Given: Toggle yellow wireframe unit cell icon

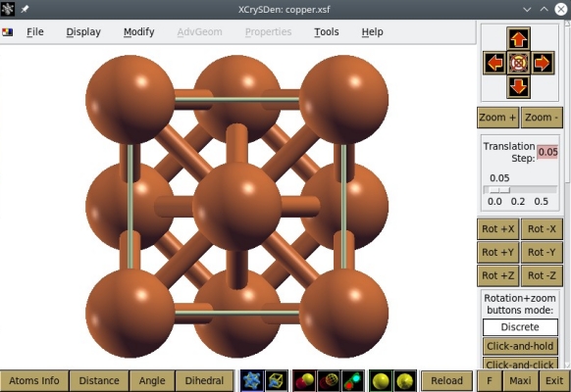Looking at the screenshot, I should [x=277, y=380].
